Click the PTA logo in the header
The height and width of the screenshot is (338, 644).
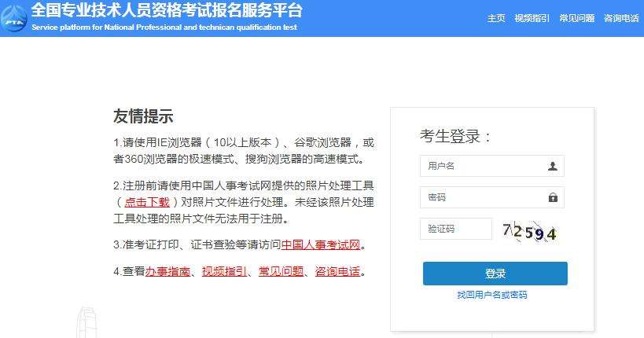(16, 18)
